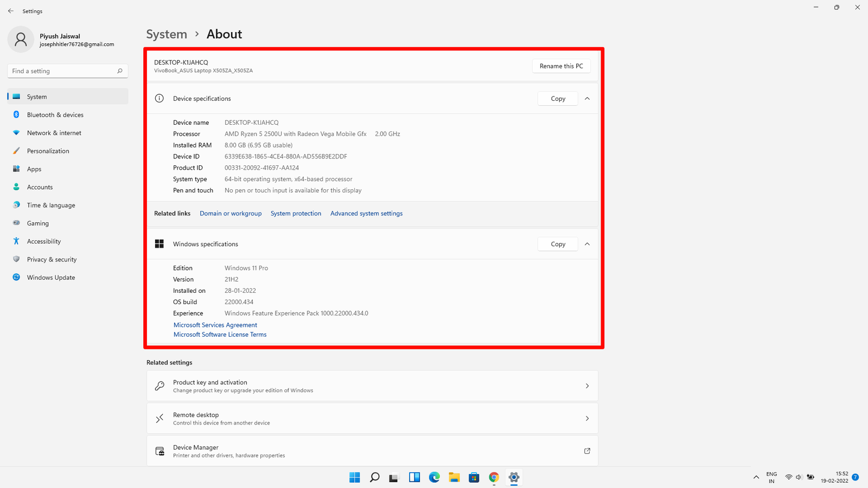Open Gaming settings
The width and height of the screenshot is (868, 488).
(x=37, y=223)
